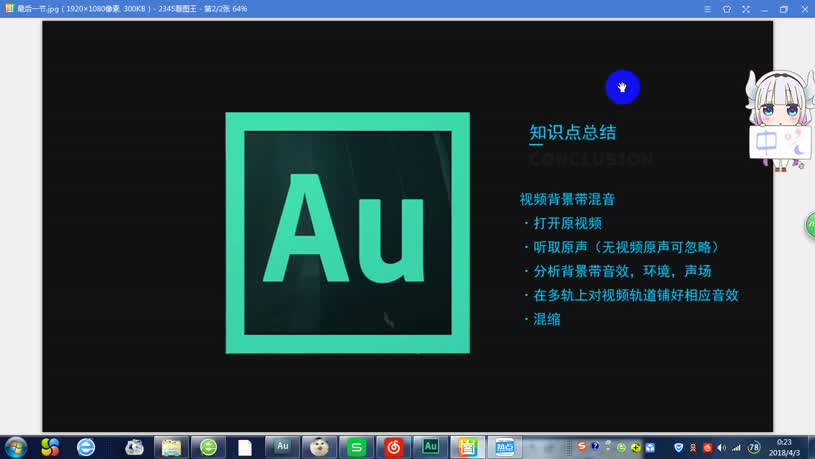Click the red NetEase tray icon

click(x=707, y=448)
